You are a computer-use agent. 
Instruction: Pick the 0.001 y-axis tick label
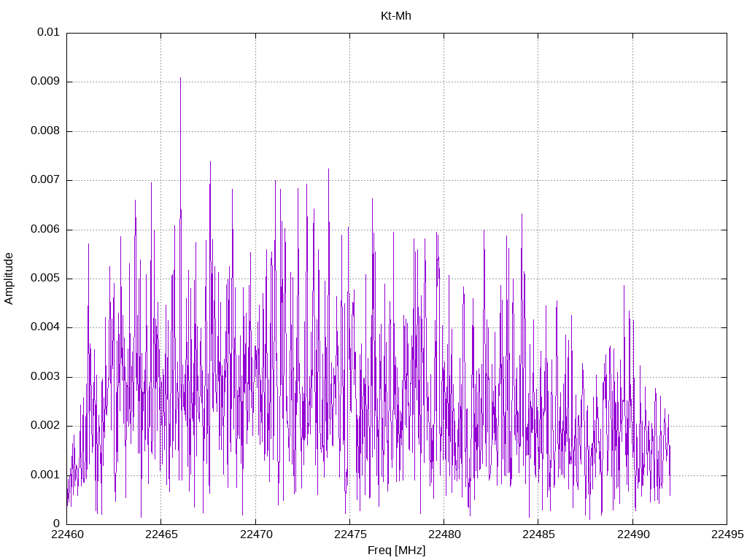pos(45,475)
